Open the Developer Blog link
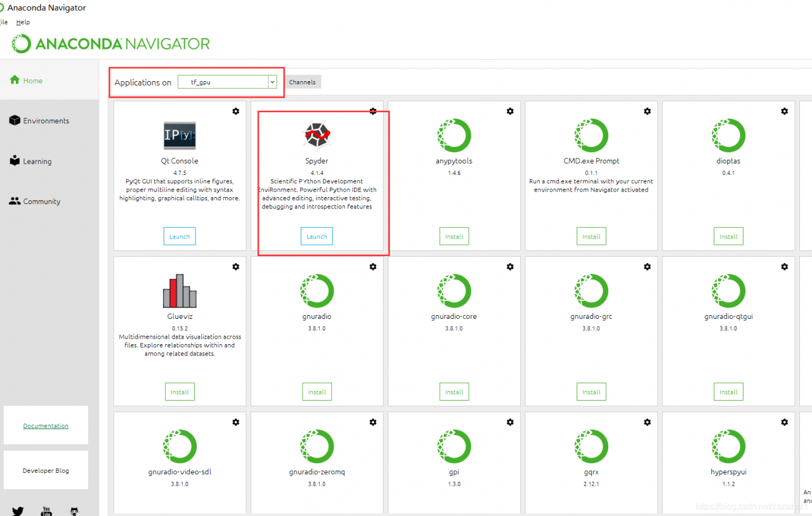The width and height of the screenshot is (812, 516). (x=46, y=470)
